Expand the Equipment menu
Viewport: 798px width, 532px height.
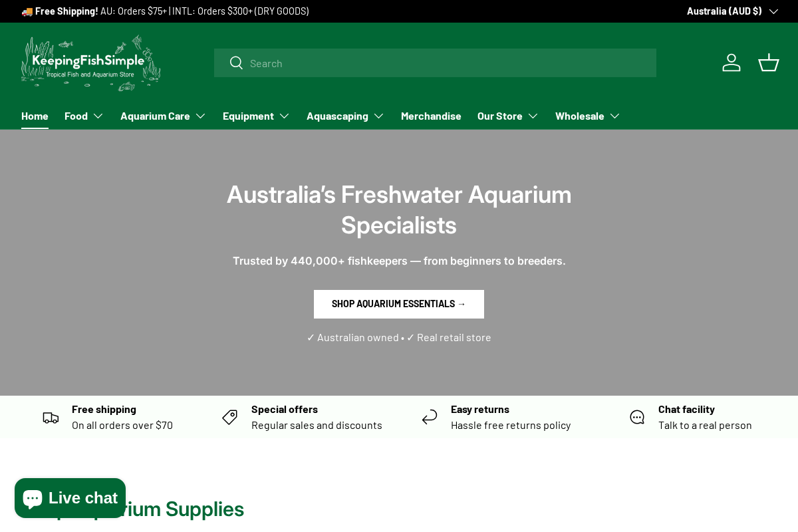click(256, 116)
